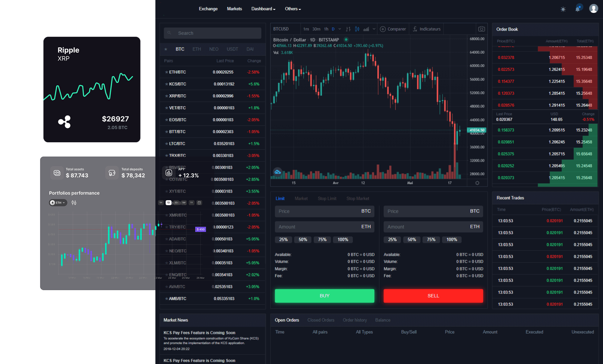Toggle the candlestick icon beside ETH selector

[x=74, y=203]
